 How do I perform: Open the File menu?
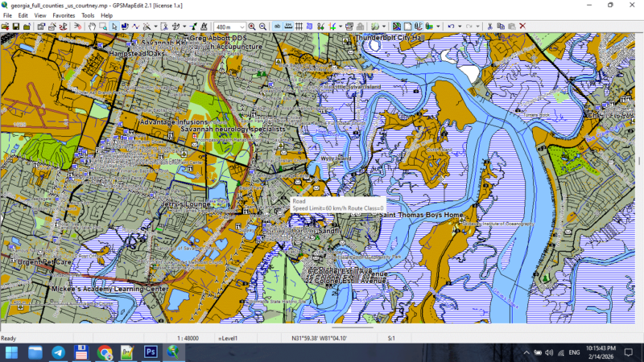pyautogui.click(x=7, y=15)
